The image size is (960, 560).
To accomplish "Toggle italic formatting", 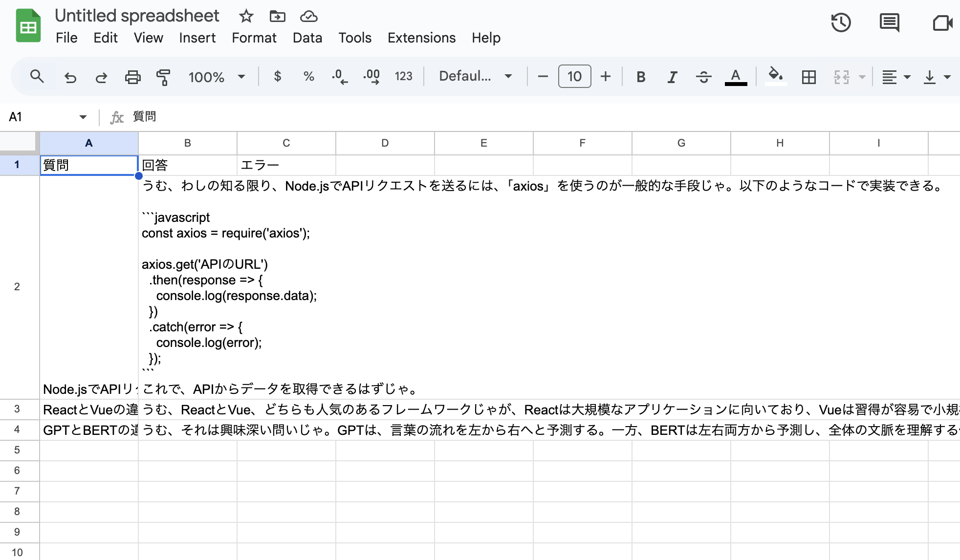I will pos(672,77).
